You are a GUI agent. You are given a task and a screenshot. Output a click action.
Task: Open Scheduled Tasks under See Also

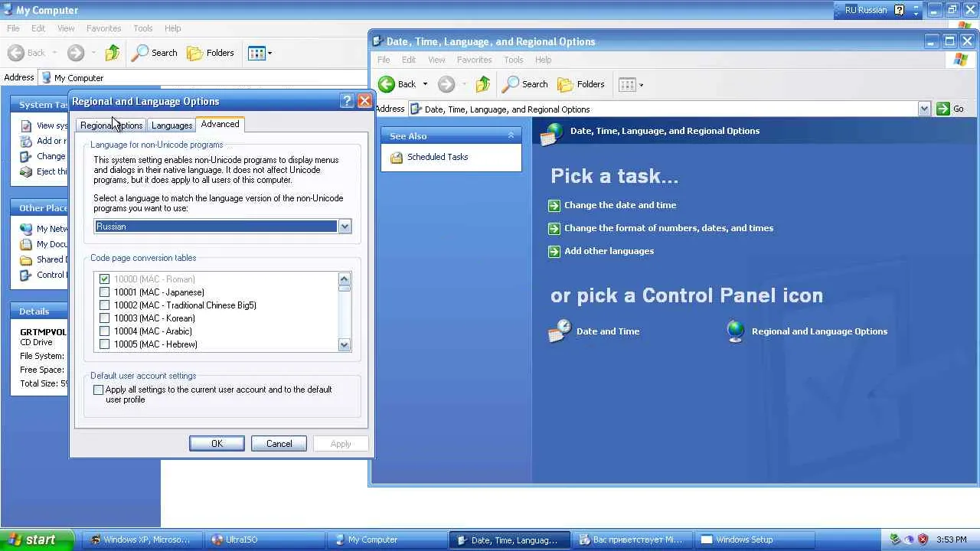[x=437, y=157]
